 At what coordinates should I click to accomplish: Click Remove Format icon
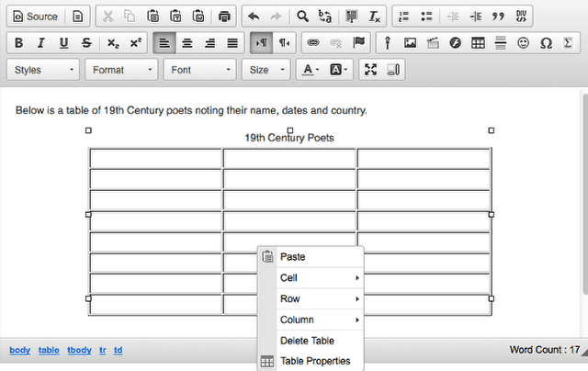(374, 17)
